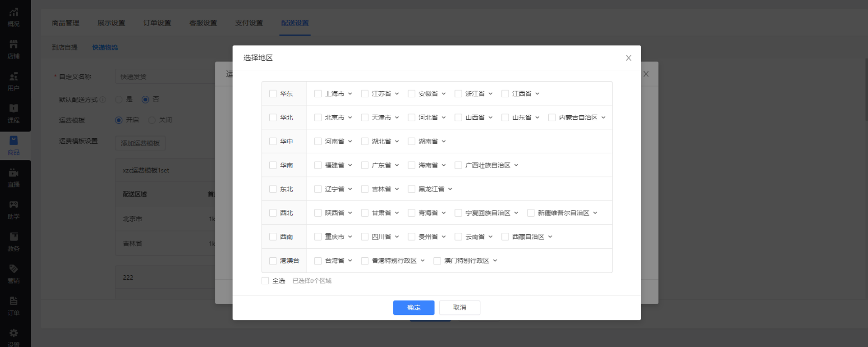This screenshot has height=347, width=868.
Task: Open the 营销 marketing tag icon
Action: pos(14,269)
